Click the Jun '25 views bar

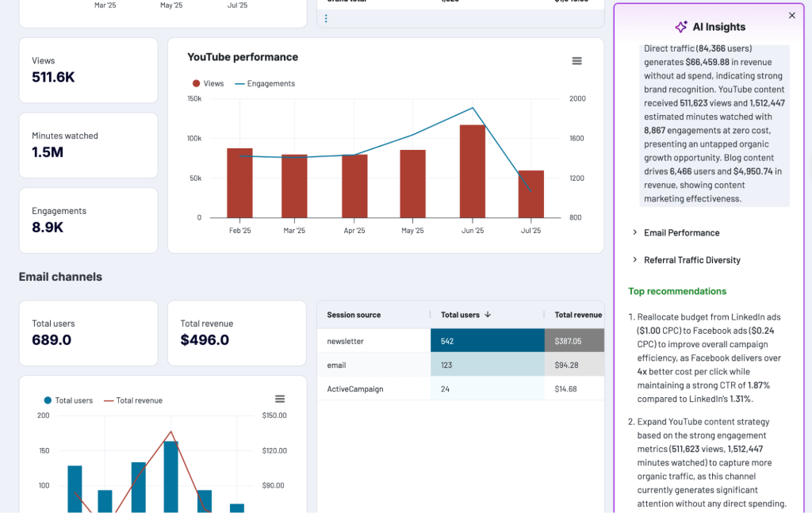click(473, 171)
